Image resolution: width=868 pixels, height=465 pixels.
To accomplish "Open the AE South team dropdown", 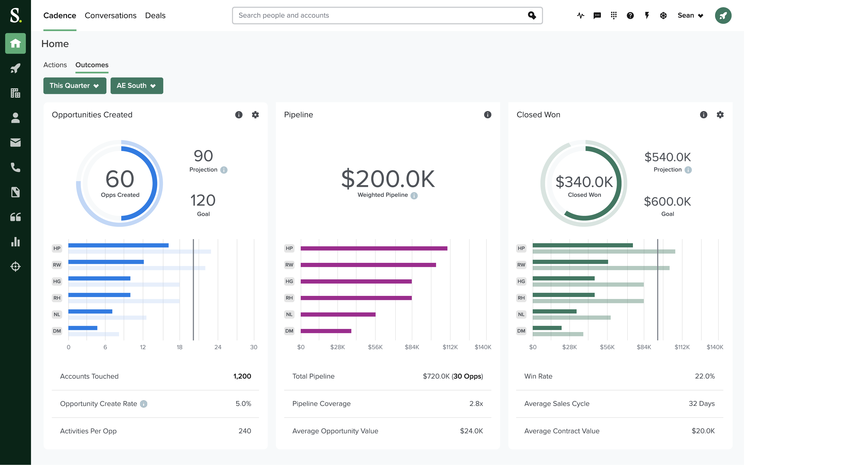I will [136, 85].
